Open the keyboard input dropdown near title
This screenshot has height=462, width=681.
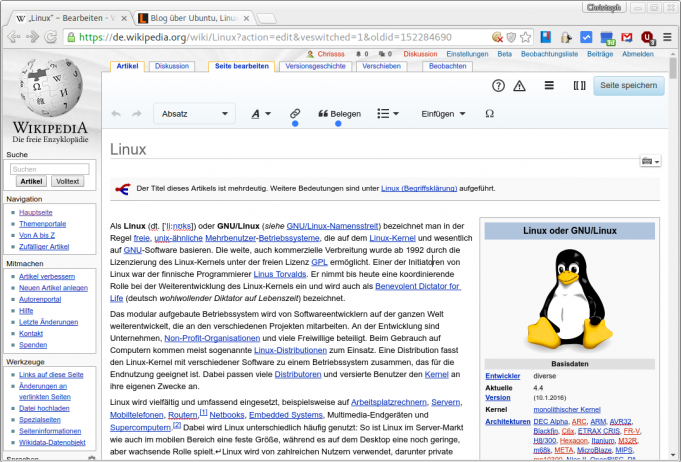coord(650,161)
